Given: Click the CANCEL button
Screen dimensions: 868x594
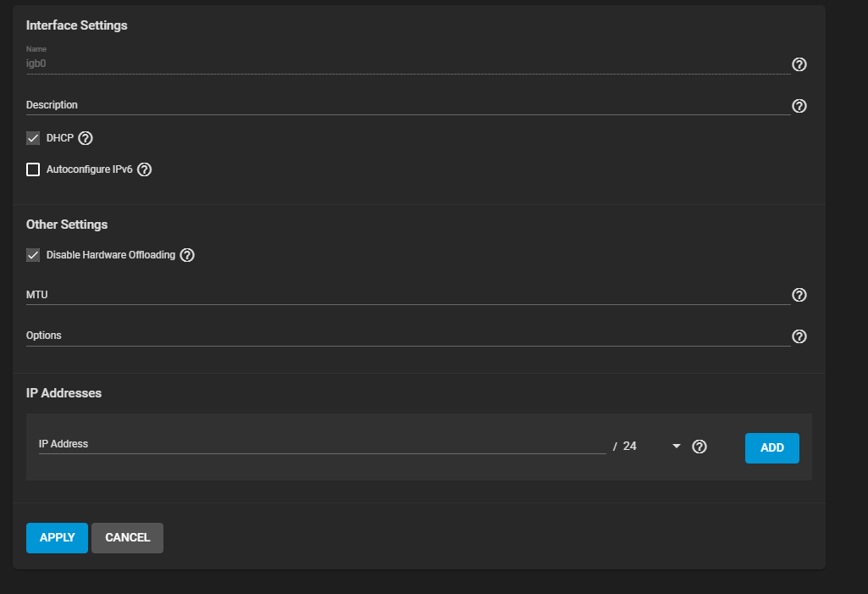Looking at the screenshot, I should 127,537.
